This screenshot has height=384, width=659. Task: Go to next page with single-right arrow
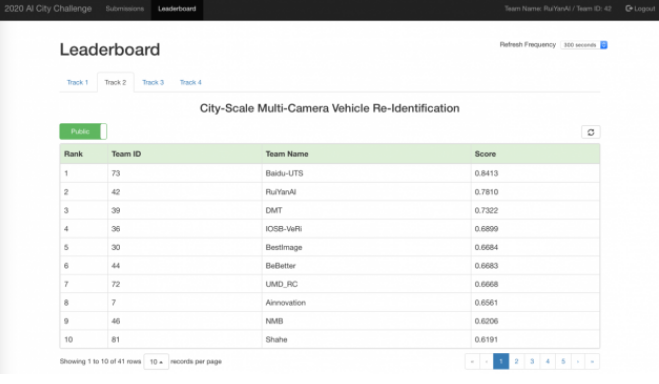pyautogui.click(x=578, y=361)
